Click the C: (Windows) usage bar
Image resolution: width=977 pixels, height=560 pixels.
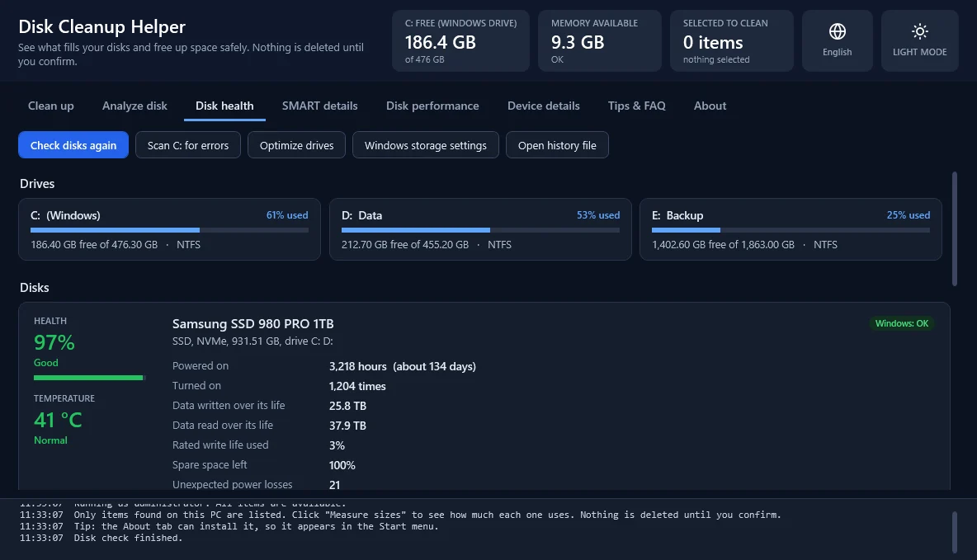pos(169,230)
